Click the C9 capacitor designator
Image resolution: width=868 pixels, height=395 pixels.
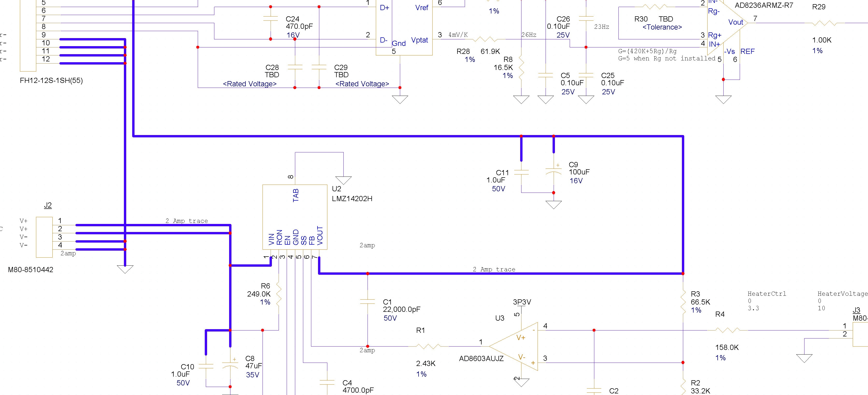[x=573, y=165]
